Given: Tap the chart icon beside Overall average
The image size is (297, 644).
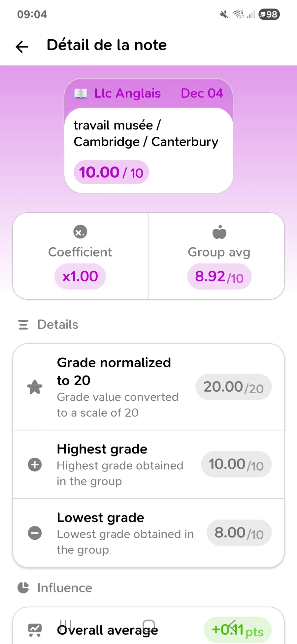Looking at the screenshot, I should (35, 630).
